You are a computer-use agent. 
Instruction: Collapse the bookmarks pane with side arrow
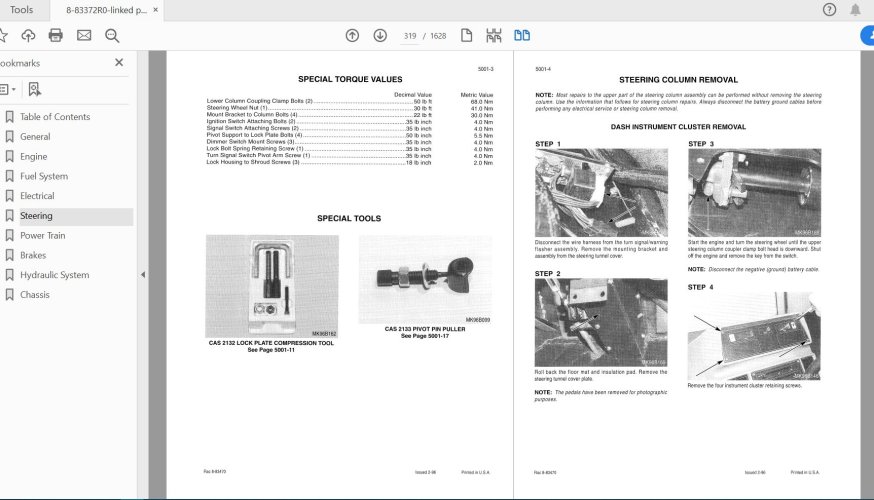pyautogui.click(x=143, y=275)
